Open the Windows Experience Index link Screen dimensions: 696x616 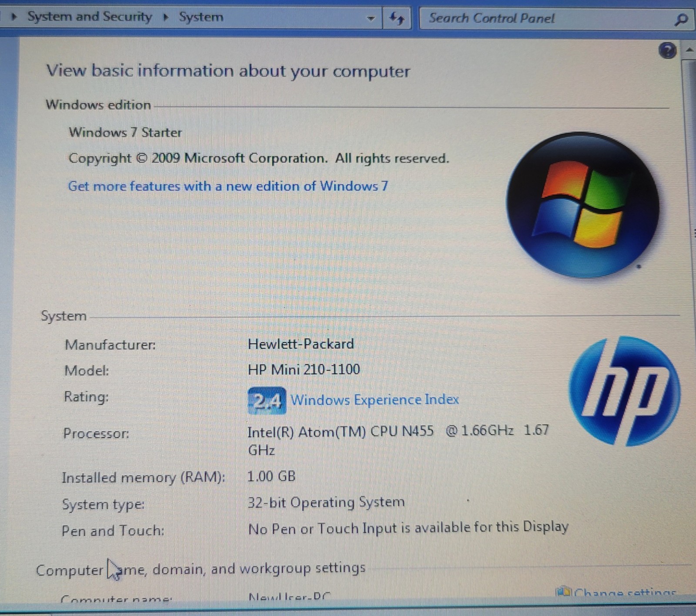375,400
